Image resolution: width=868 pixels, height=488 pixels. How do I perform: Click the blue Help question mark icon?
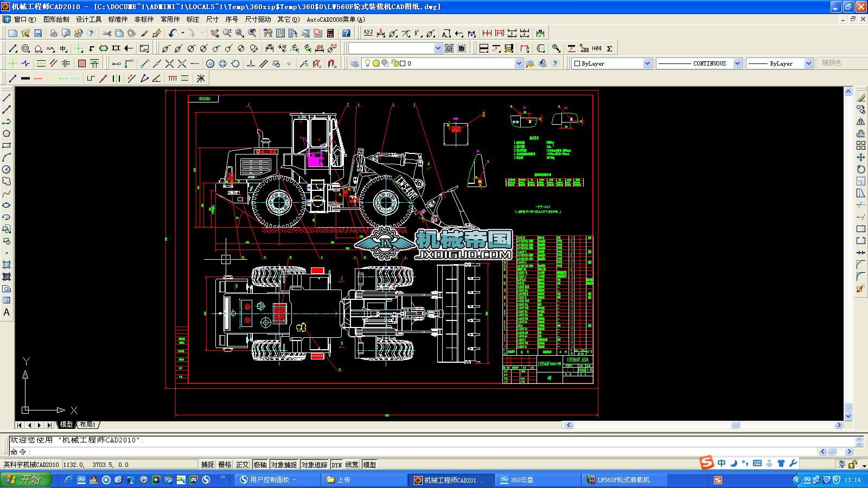click(x=346, y=33)
